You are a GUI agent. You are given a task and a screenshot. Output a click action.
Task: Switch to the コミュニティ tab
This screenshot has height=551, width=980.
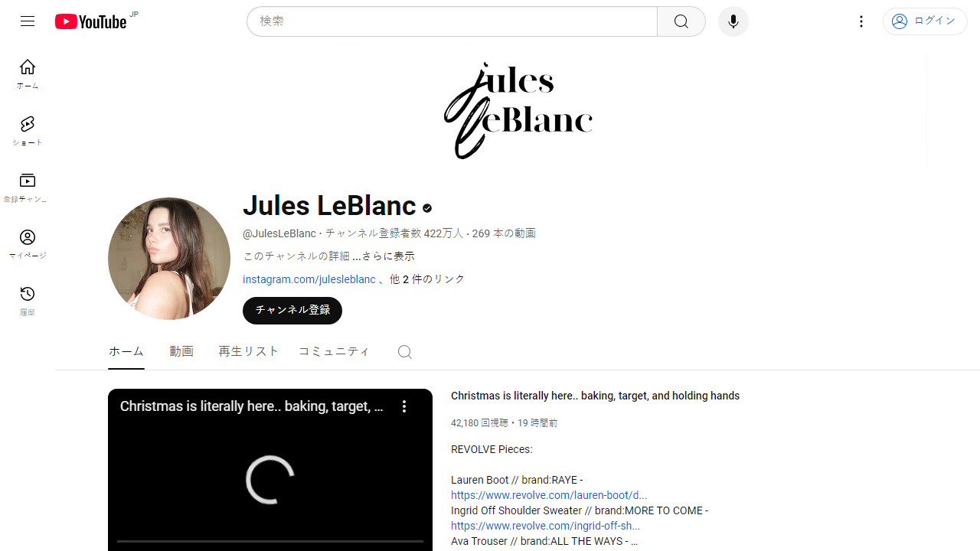tap(334, 351)
